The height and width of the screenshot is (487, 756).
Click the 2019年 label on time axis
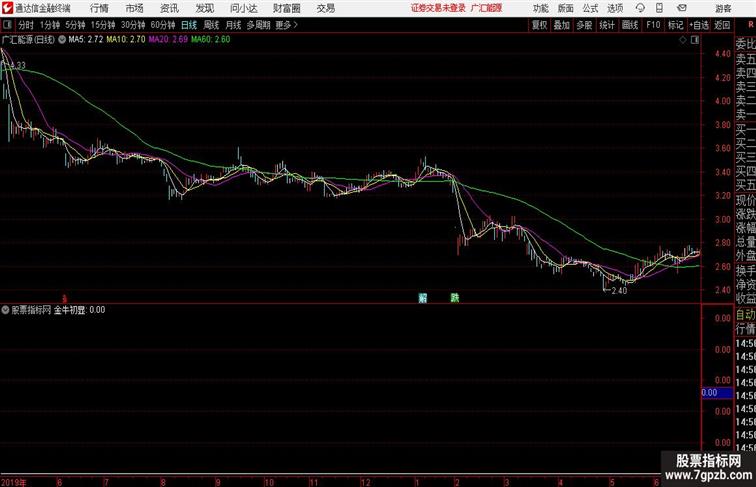[14, 482]
